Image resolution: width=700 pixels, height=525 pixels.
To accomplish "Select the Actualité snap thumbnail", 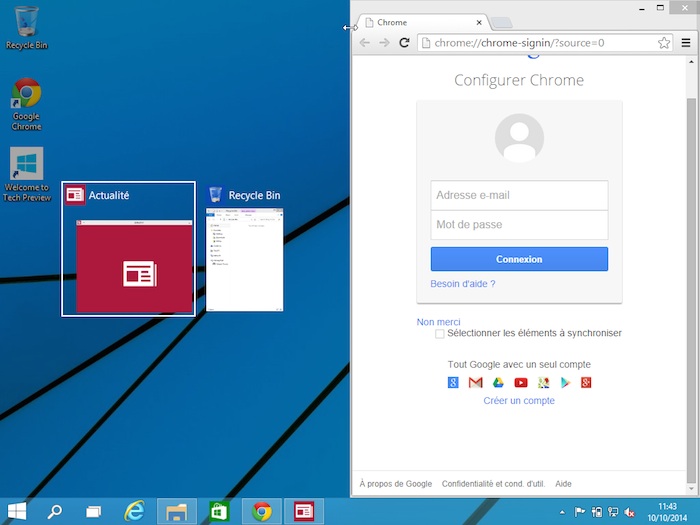I will pyautogui.click(x=129, y=249).
